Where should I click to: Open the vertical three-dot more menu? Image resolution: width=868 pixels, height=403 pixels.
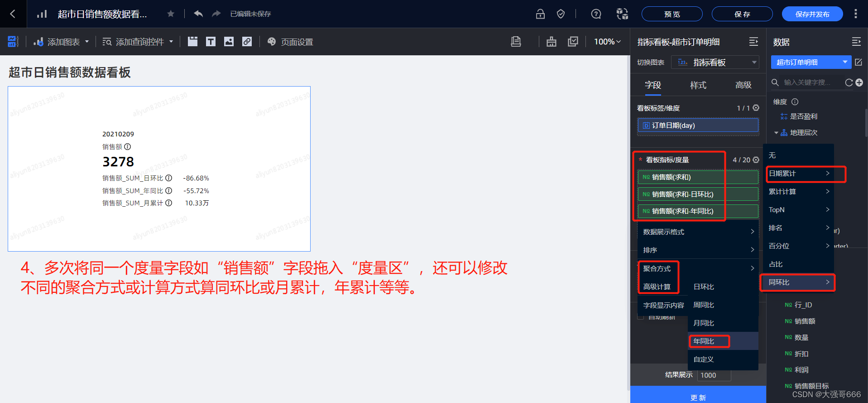pos(855,14)
